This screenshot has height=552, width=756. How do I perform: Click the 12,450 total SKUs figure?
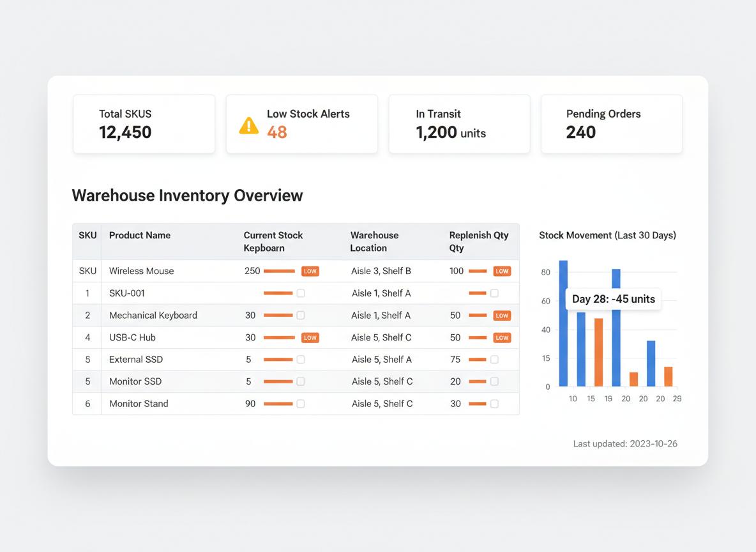[x=125, y=132]
